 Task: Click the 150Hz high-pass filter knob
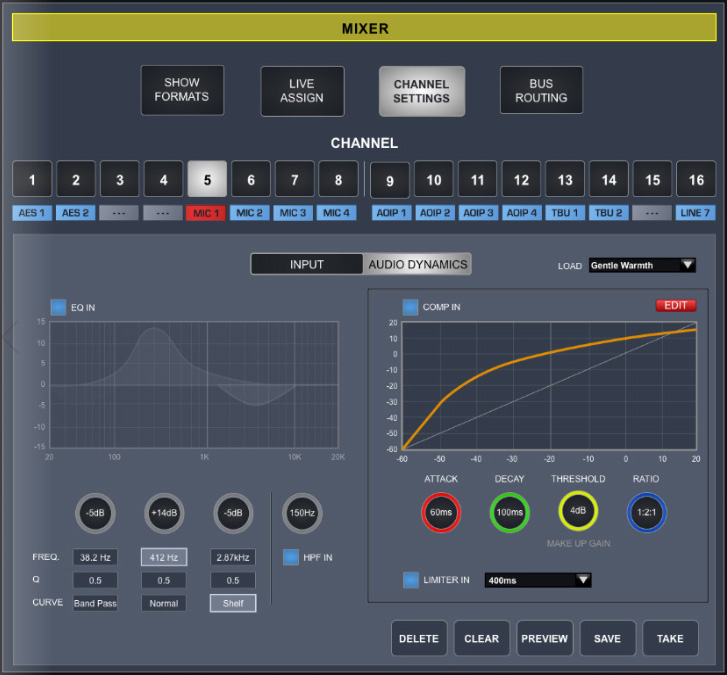tap(301, 513)
